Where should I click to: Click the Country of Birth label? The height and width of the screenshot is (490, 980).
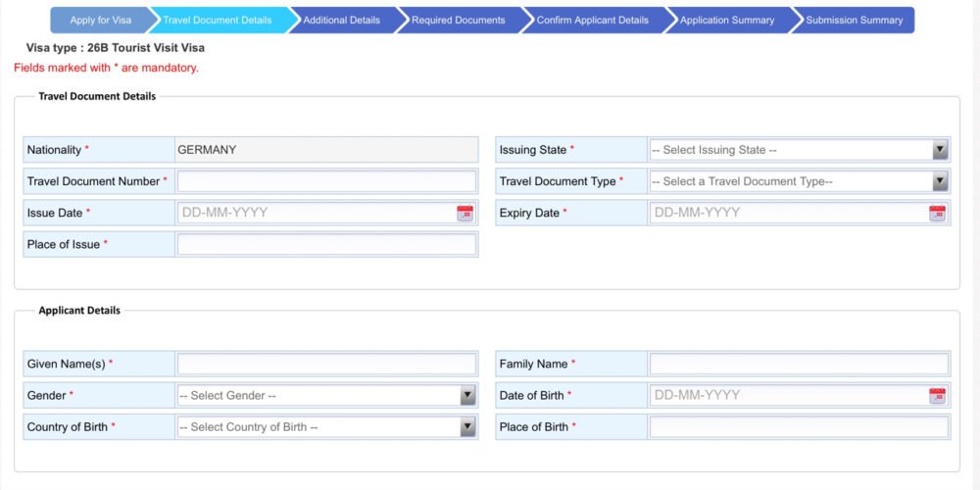coord(68,427)
